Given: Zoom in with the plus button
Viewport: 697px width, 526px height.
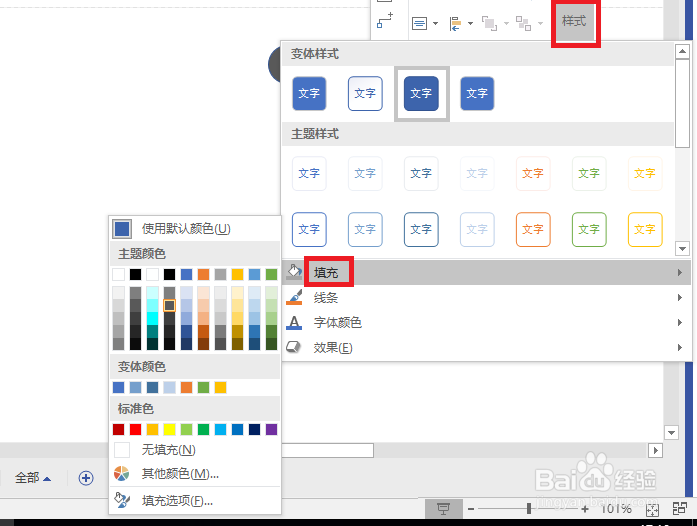Looking at the screenshot, I should tap(585, 509).
